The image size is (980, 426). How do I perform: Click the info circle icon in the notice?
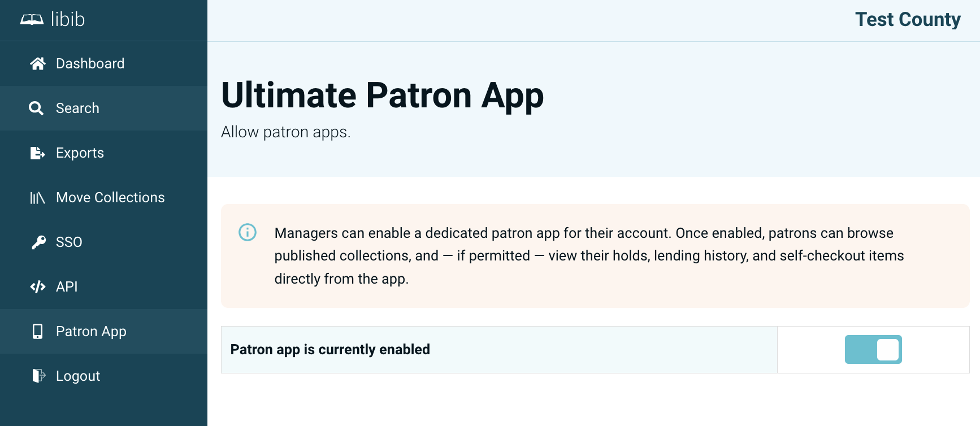point(248,232)
